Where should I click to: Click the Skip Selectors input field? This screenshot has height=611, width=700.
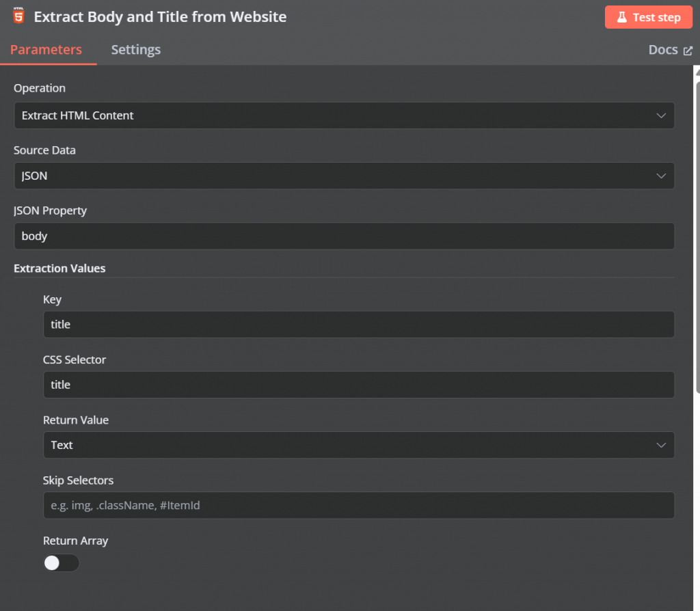(358, 506)
